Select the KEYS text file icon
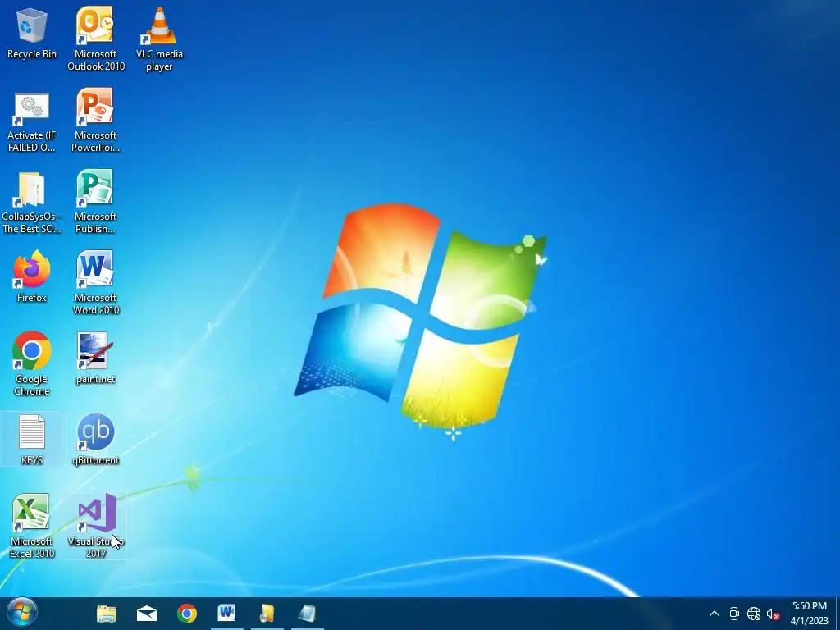The height and width of the screenshot is (630, 840). (x=32, y=440)
